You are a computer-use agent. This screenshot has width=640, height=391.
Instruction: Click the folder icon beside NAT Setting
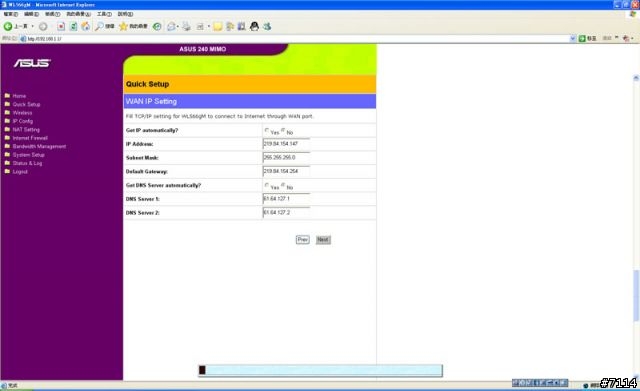pos(7,129)
